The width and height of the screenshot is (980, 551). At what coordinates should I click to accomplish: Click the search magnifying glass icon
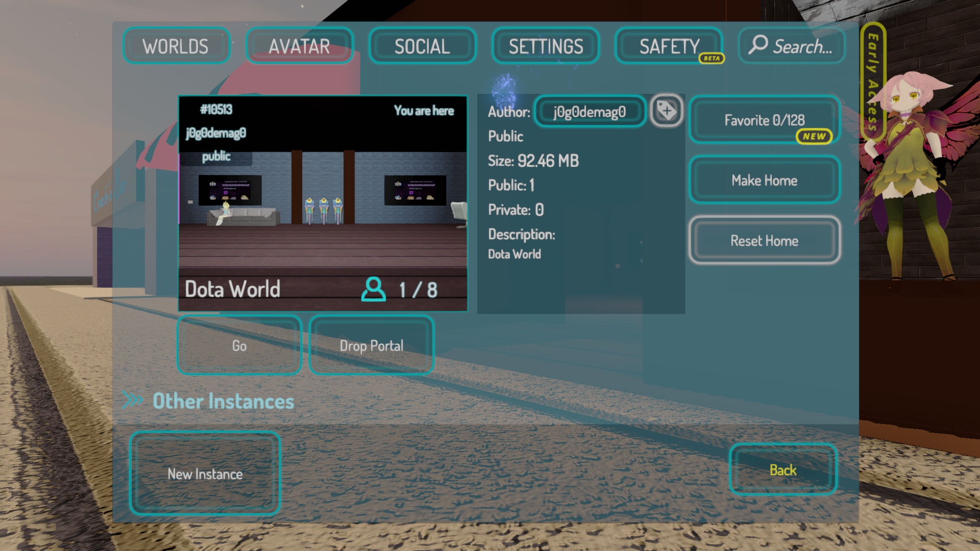point(758,45)
